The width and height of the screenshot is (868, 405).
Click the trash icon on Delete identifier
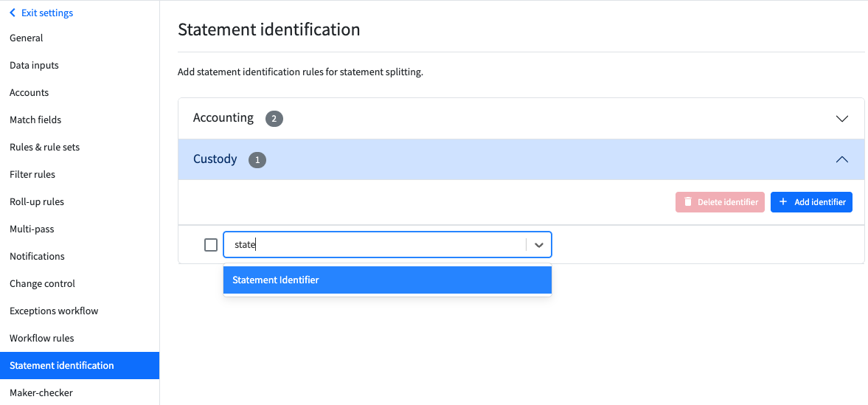688,201
